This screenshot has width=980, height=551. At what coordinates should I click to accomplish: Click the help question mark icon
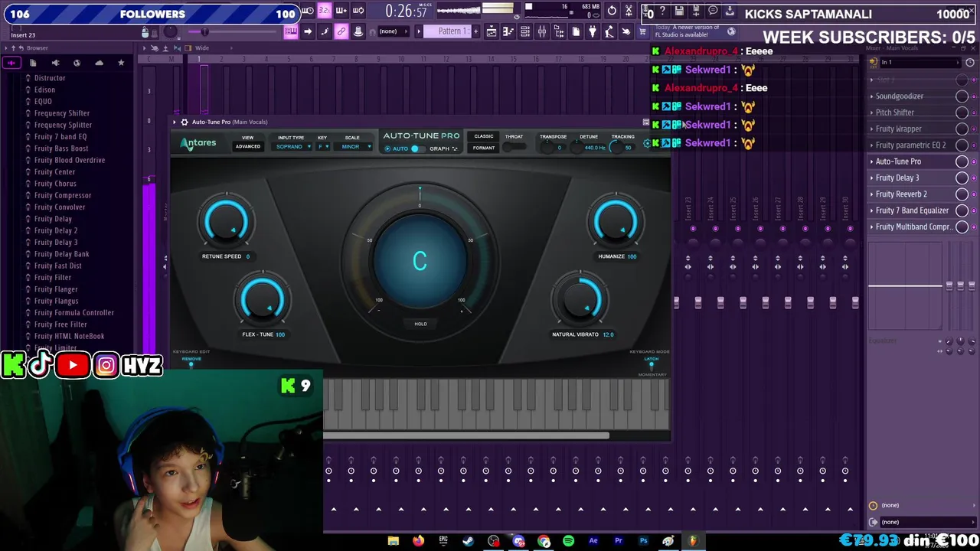[x=662, y=11]
